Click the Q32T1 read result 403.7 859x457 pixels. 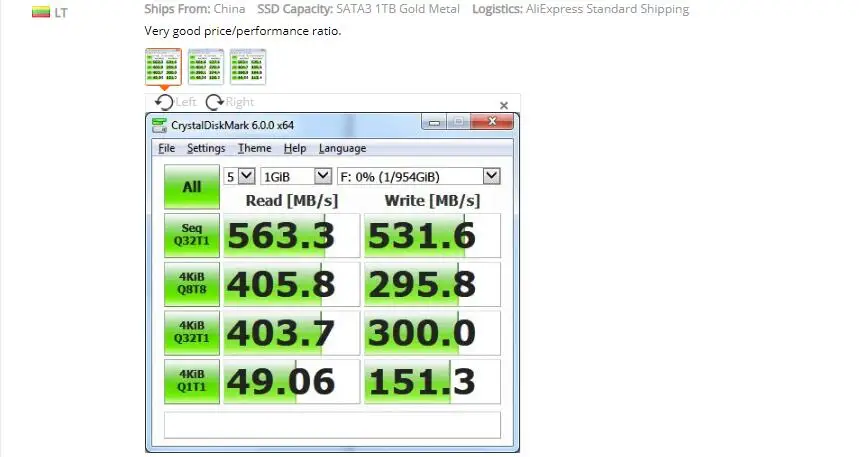pos(291,333)
